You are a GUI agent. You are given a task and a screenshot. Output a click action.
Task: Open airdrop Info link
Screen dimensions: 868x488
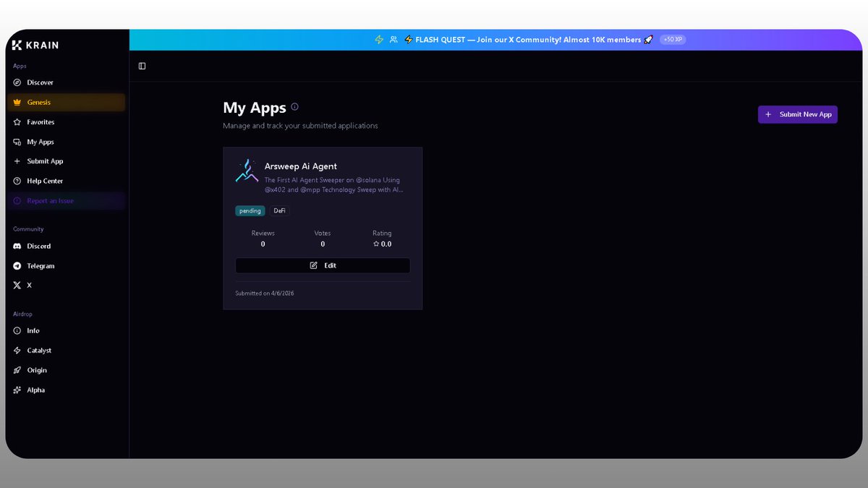[67, 330]
